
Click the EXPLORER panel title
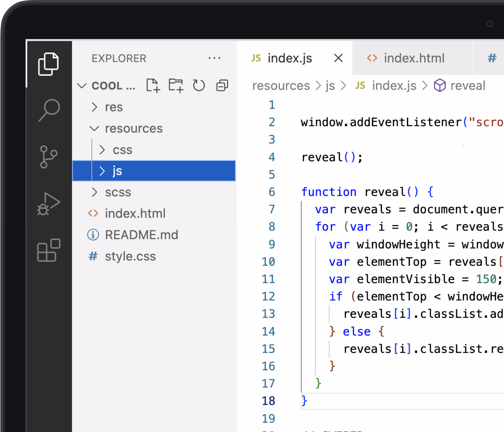point(119,58)
